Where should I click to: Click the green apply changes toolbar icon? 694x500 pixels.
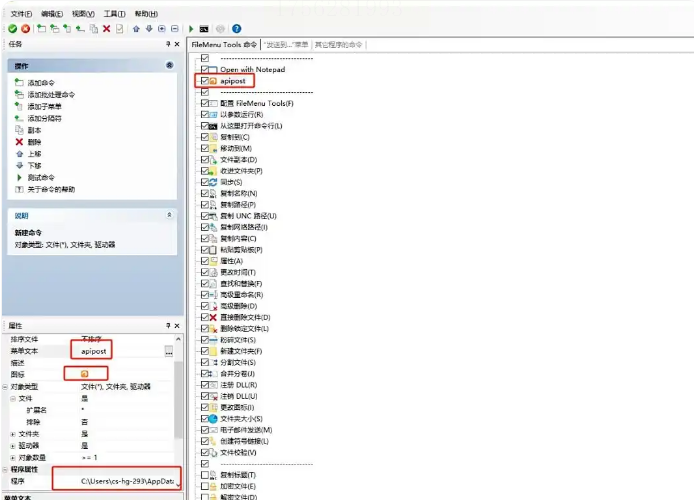(x=12, y=29)
